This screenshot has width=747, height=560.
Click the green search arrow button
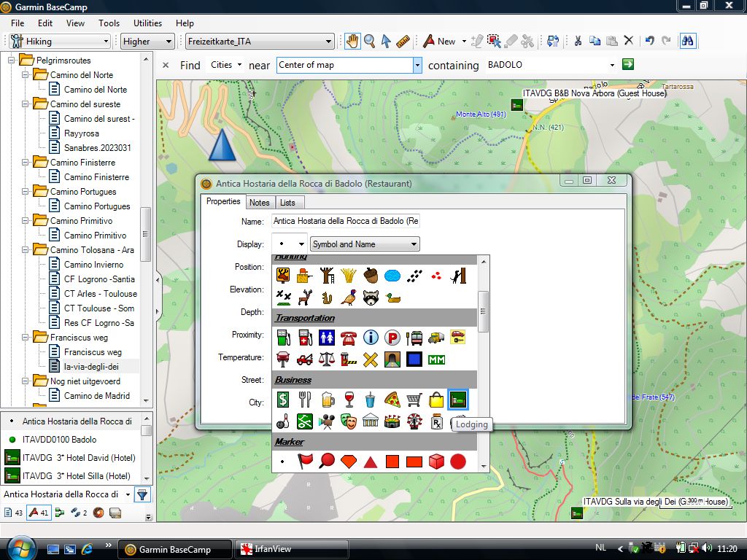pos(627,65)
